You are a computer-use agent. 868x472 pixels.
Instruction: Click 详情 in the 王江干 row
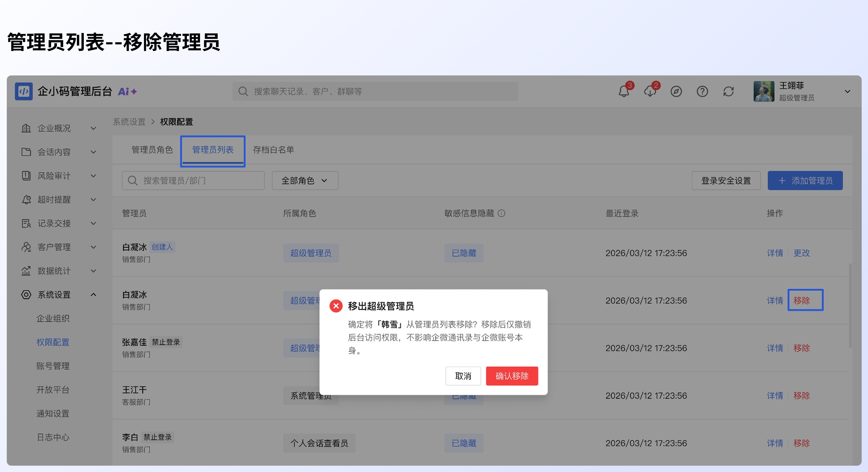click(775, 396)
